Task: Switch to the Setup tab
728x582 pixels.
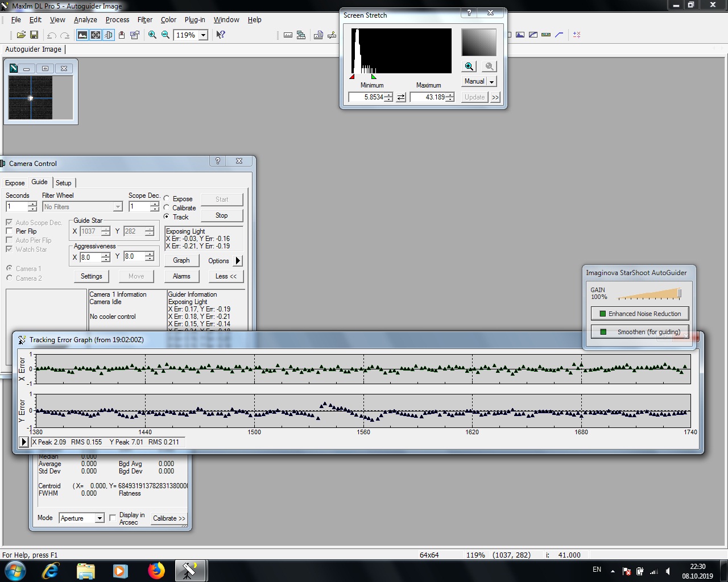Action: coord(64,183)
